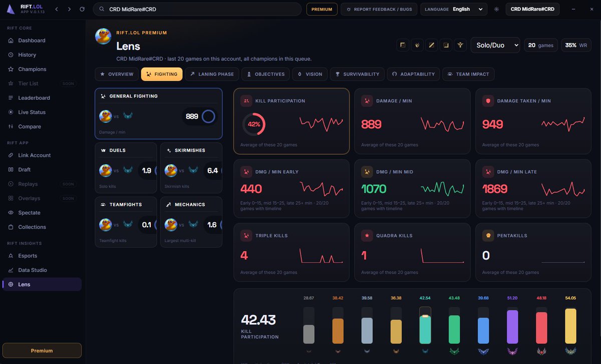Switch to the Survivability tab
The height and width of the screenshot is (364, 601).
tap(357, 74)
